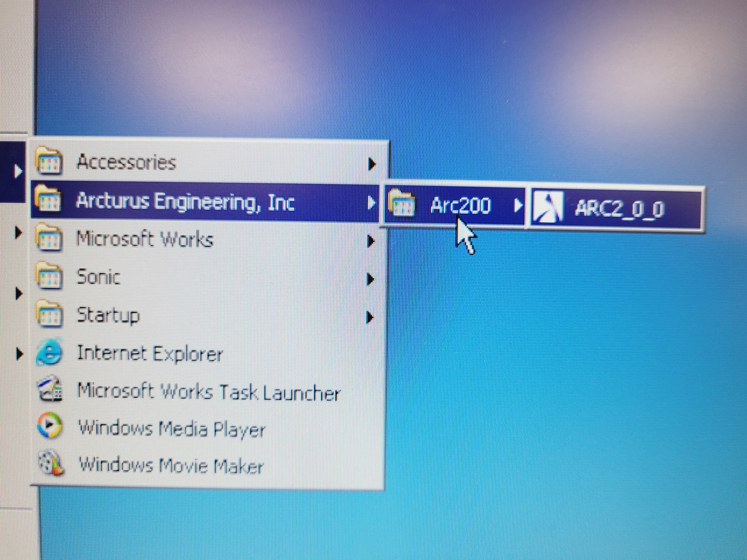Select the Arcturus Engineering, Inc menu item
The height and width of the screenshot is (560, 747).
click(185, 202)
